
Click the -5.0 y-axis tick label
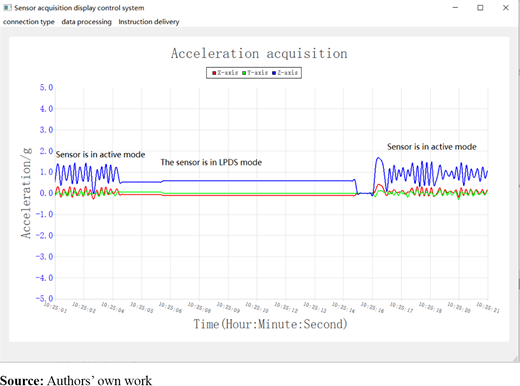click(44, 298)
